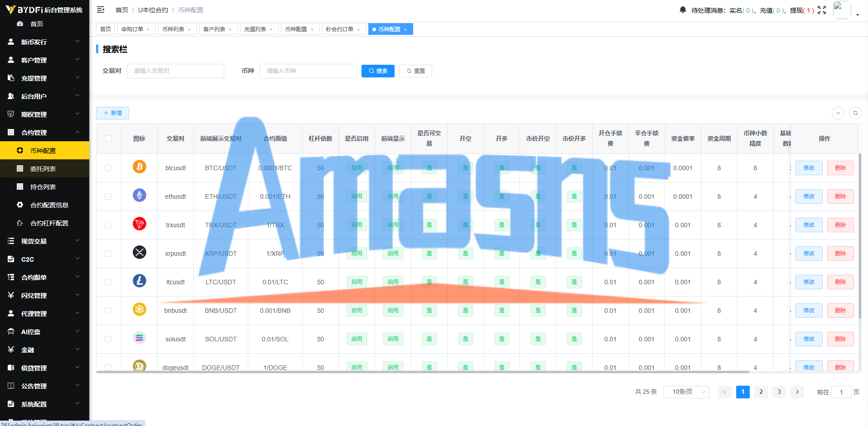
Task: Close the 申购订单 tab
Action: tap(148, 29)
